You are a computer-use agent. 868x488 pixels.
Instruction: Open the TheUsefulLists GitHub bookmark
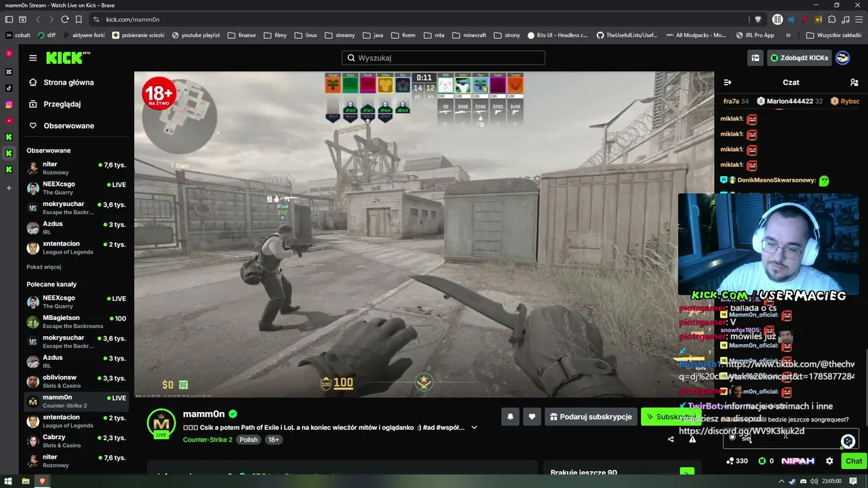[627, 35]
